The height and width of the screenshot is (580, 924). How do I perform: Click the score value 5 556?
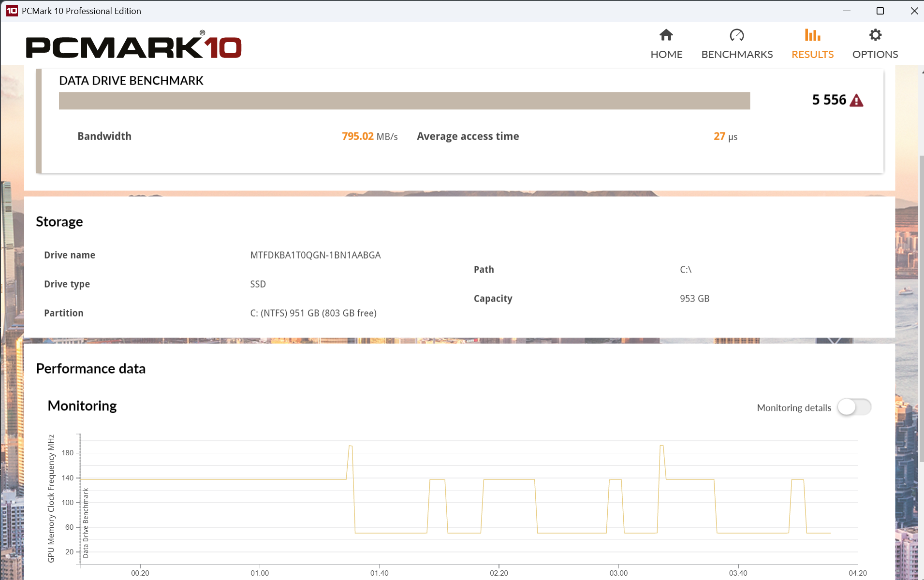click(829, 100)
